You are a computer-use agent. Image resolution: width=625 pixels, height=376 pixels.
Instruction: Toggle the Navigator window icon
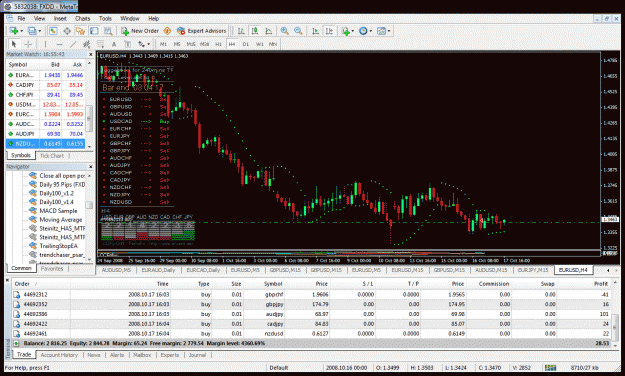81,31
